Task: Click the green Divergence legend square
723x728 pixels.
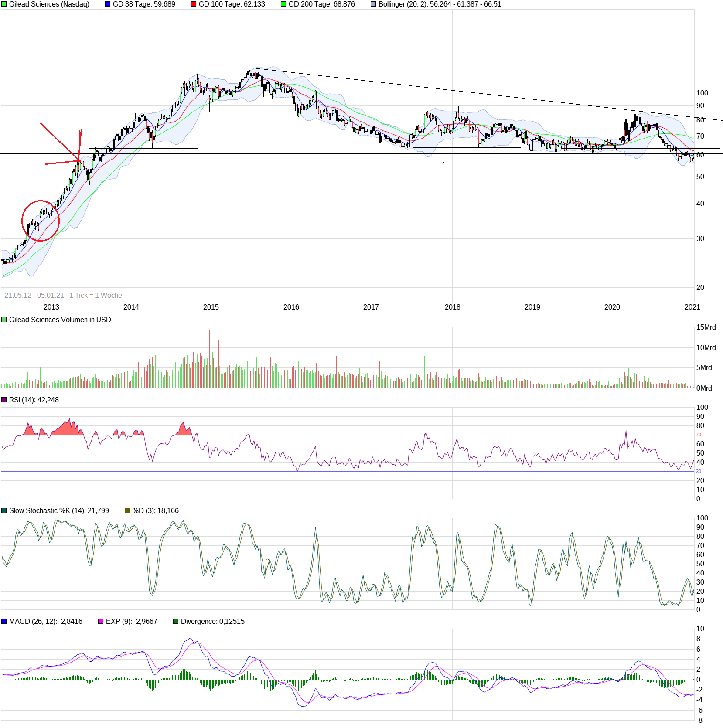Action: (176, 622)
